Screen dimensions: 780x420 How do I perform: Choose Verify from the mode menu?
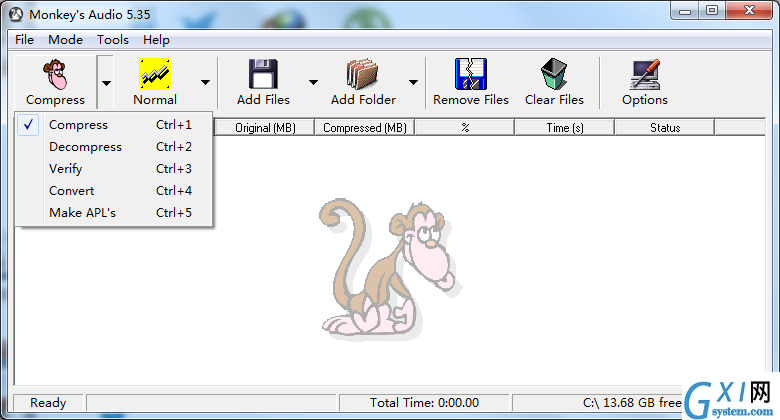click(114, 169)
